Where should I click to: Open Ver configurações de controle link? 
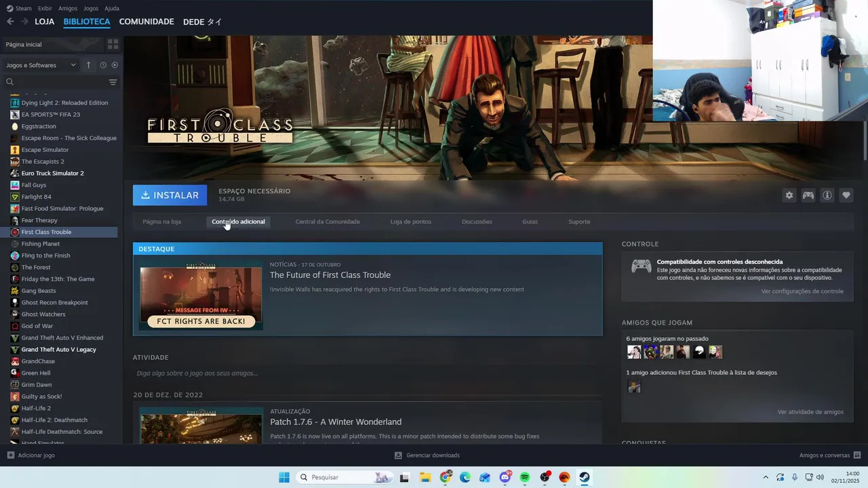[802, 291]
